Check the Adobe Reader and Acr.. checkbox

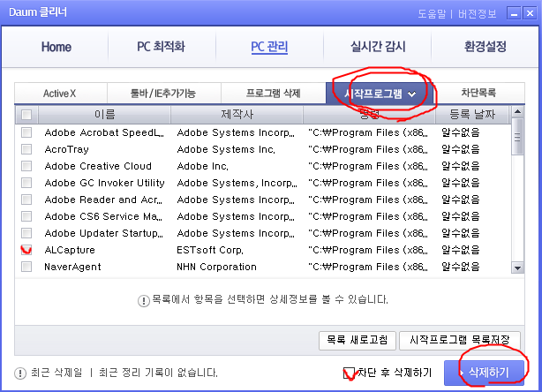click(x=26, y=200)
